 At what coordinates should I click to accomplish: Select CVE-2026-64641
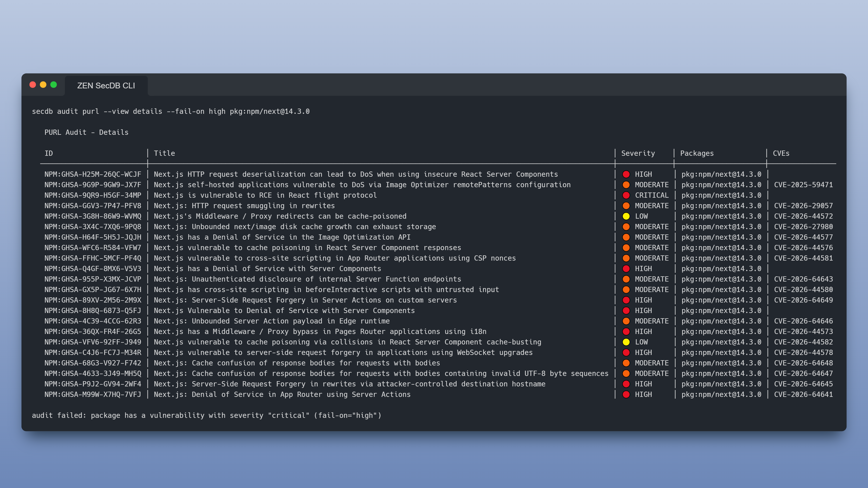click(803, 394)
